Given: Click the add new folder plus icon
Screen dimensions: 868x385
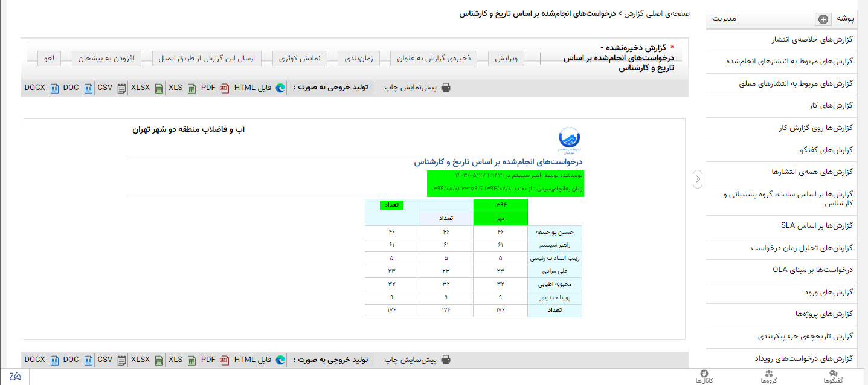Looking at the screenshot, I should tap(823, 19).
